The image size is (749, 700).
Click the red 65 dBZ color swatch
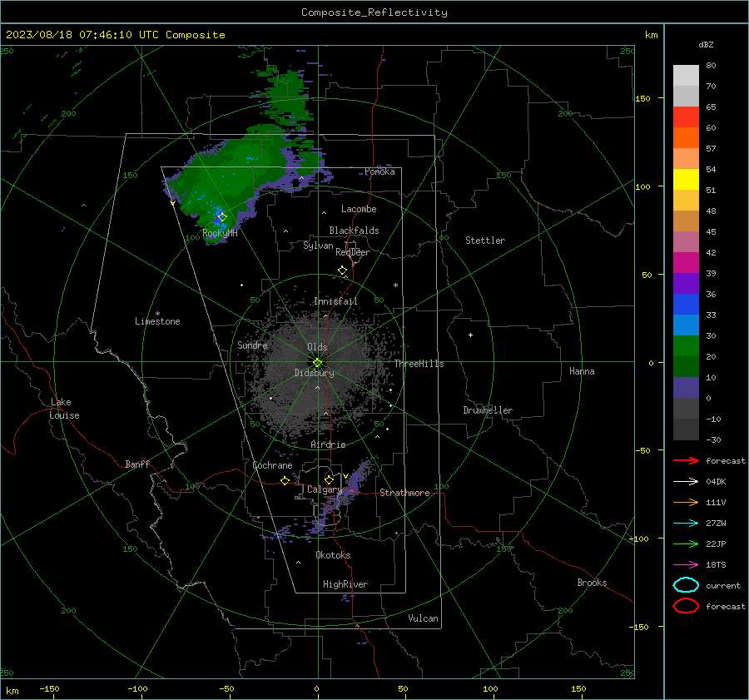point(686,117)
